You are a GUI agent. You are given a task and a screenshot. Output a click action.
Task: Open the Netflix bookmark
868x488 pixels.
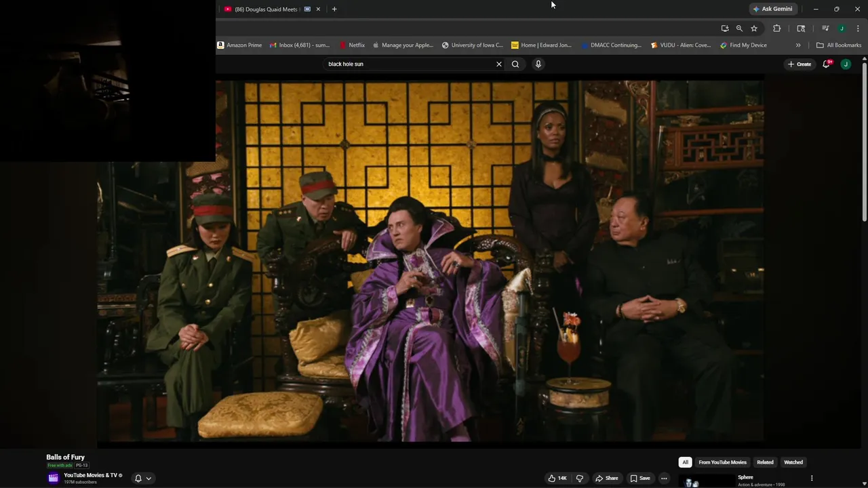click(x=352, y=45)
